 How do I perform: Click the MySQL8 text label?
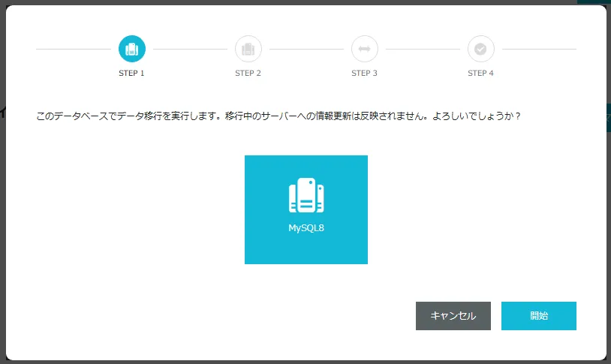tap(306, 227)
